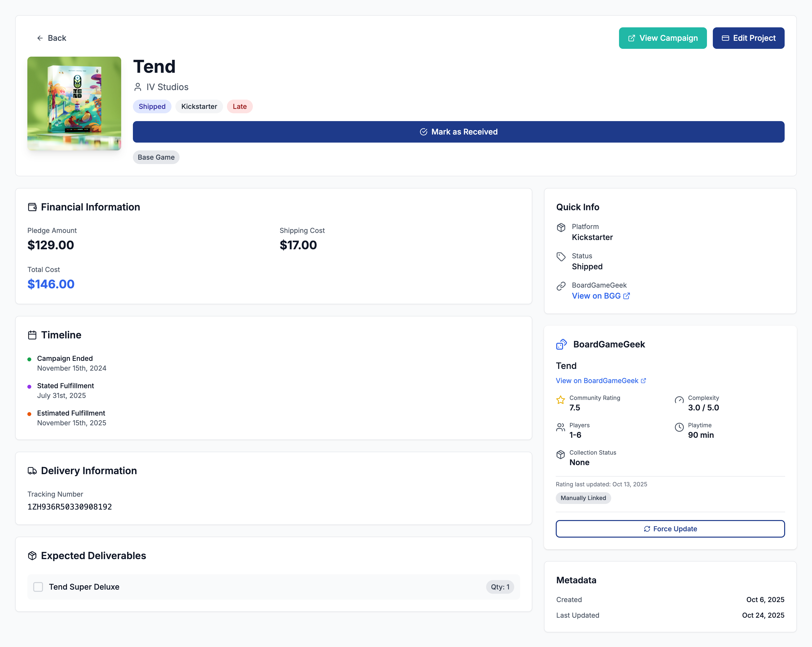Click Mark as Received

[458, 132]
